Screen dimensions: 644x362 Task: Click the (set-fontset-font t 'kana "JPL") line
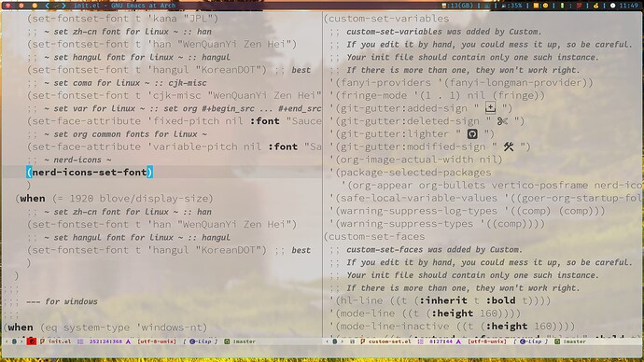point(123,19)
